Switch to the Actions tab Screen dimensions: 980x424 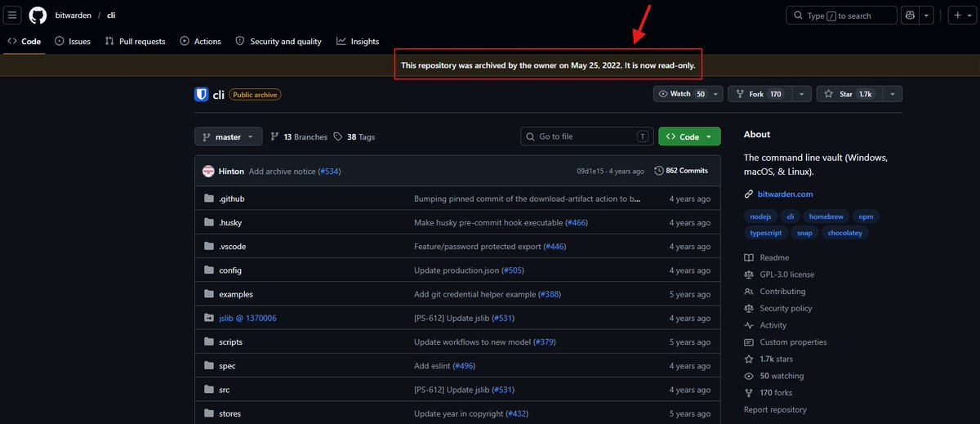(x=200, y=41)
